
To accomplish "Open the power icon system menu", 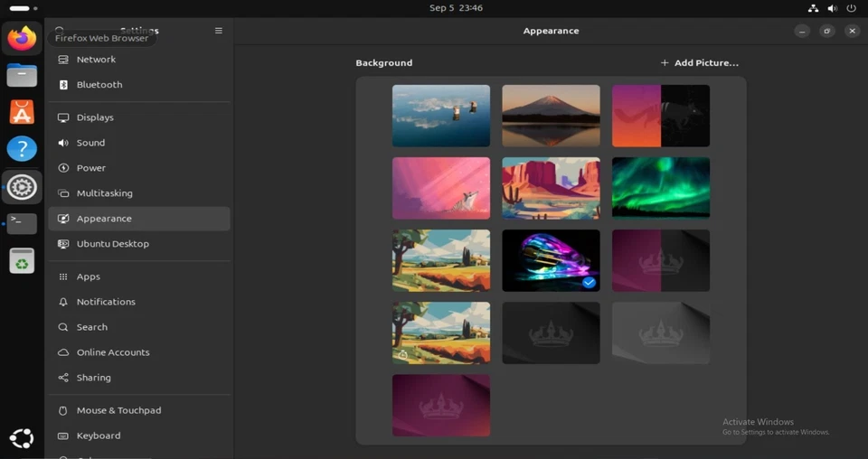I will pos(851,8).
